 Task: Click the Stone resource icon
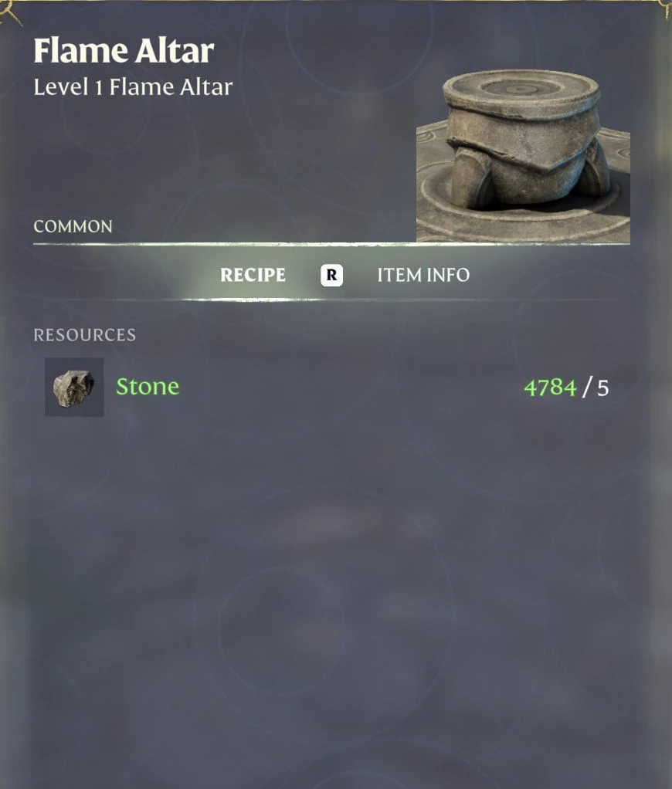coord(74,387)
